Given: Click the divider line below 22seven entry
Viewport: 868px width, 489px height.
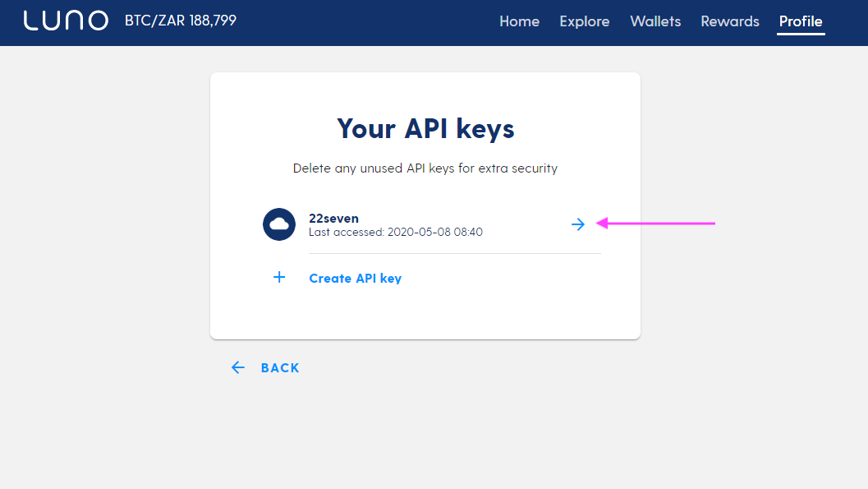Looking at the screenshot, I should point(454,254).
